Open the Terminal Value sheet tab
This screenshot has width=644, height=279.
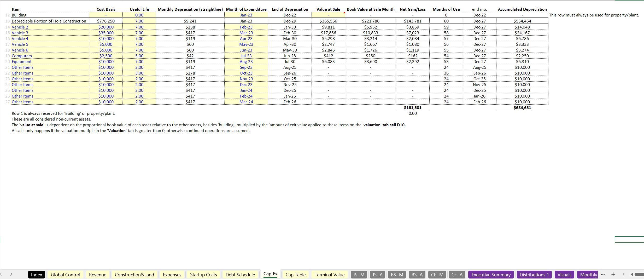click(x=330, y=275)
